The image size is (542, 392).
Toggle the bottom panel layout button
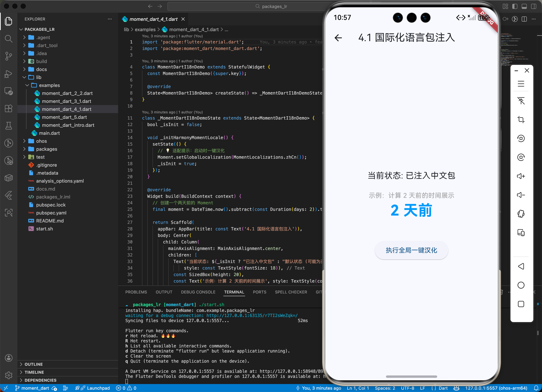pyautogui.click(x=524, y=7)
